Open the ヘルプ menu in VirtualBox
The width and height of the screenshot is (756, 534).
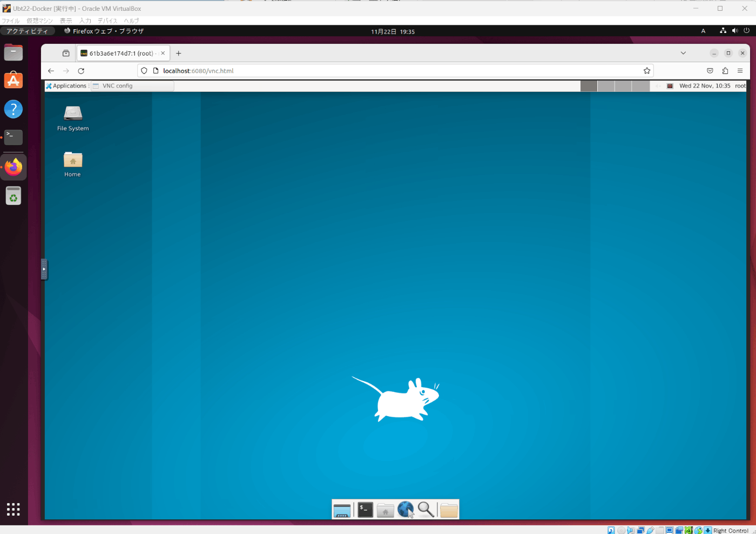132,21
